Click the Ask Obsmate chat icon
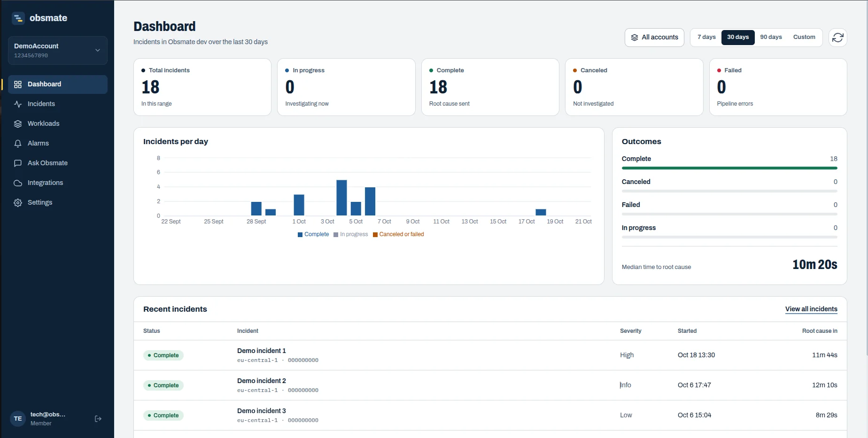 (x=18, y=163)
